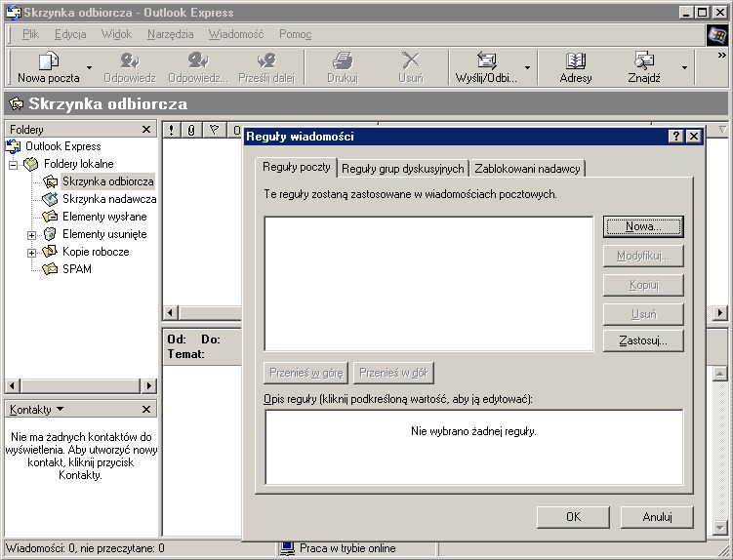The image size is (733, 560).
Task: Open the Narzędzia menu
Action: point(170,34)
